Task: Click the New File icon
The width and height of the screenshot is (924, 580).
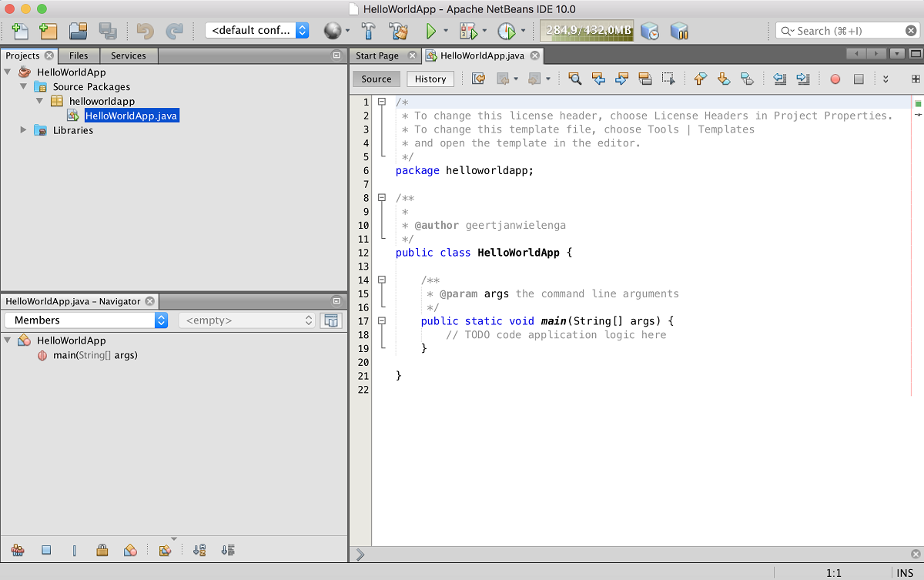Action: (20, 31)
